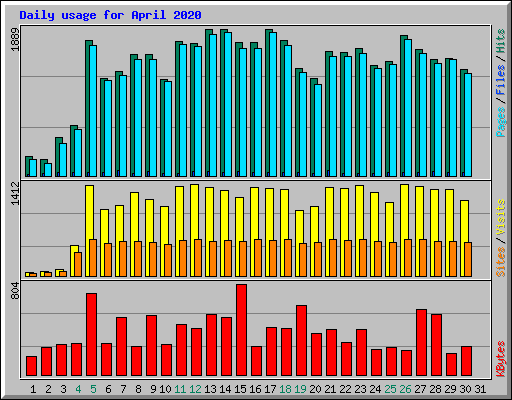Click the cyan files bar for day 2
The image size is (512, 400).
tap(48, 170)
